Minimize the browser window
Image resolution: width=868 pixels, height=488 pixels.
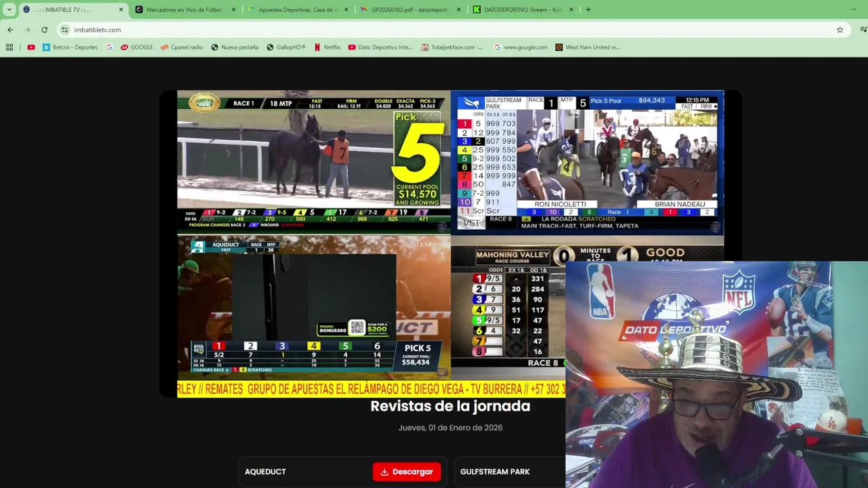[x=853, y=9]
